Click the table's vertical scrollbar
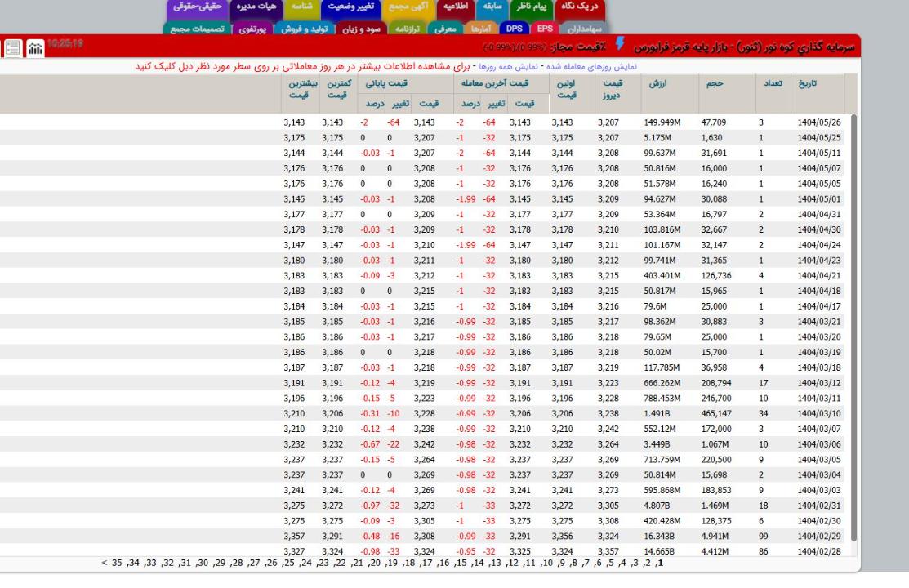 coord(853,327)
